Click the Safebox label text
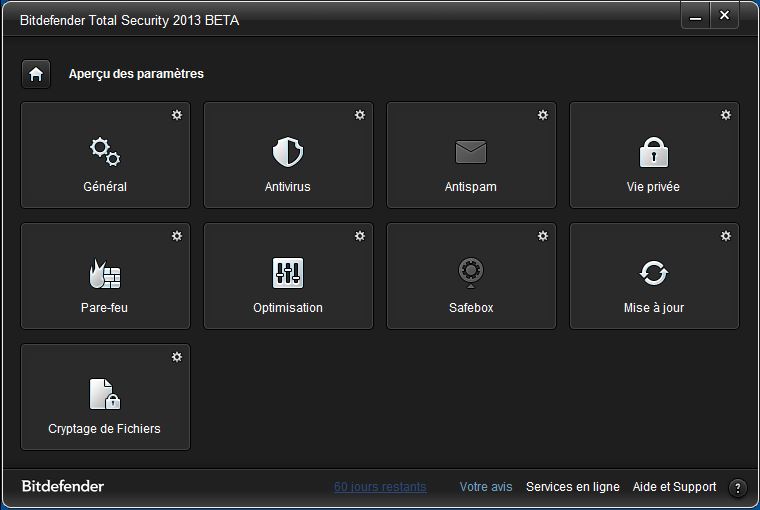 pyautogui.click(x=471, y=308)
